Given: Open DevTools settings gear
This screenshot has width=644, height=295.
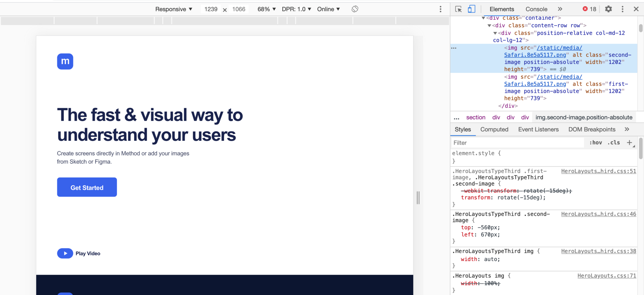Looking at the screenshot, I should 608,9.
